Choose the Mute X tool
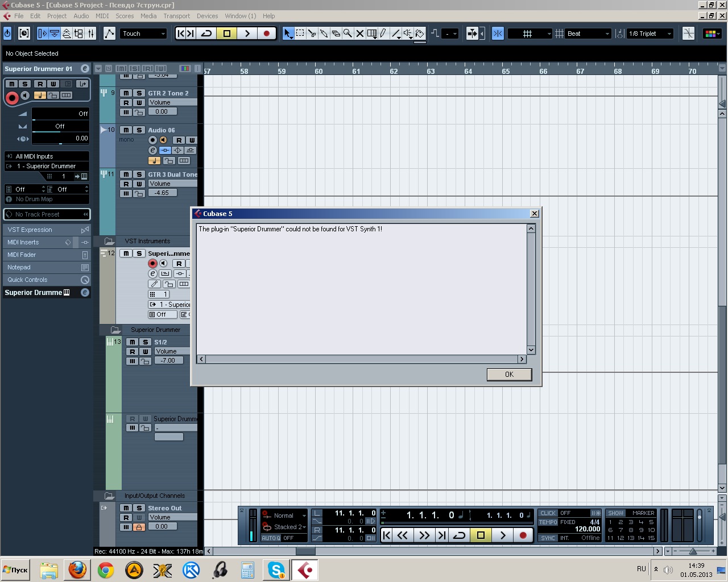The image size is (728, 582). click(x=360, y=34)
